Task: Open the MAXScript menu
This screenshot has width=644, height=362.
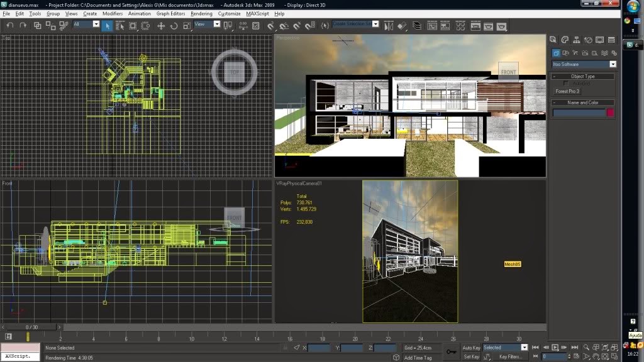Action: 258,13
